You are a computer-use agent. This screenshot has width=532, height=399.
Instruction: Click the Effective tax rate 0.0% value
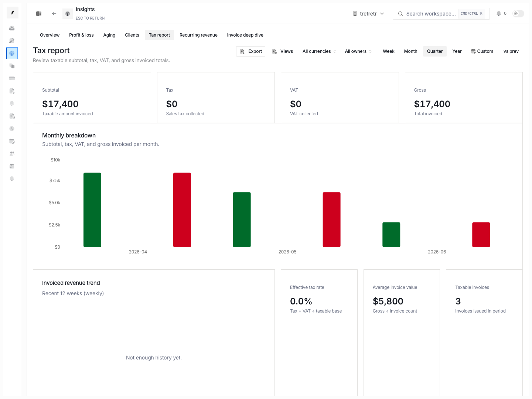tap(301, 301)
